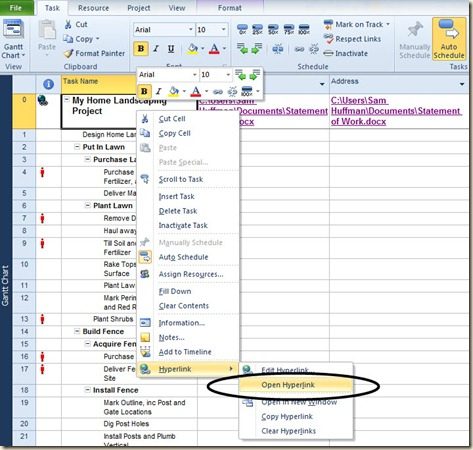
Task: Click the Cut icon in Clipboard group
Action: [68, 24]
